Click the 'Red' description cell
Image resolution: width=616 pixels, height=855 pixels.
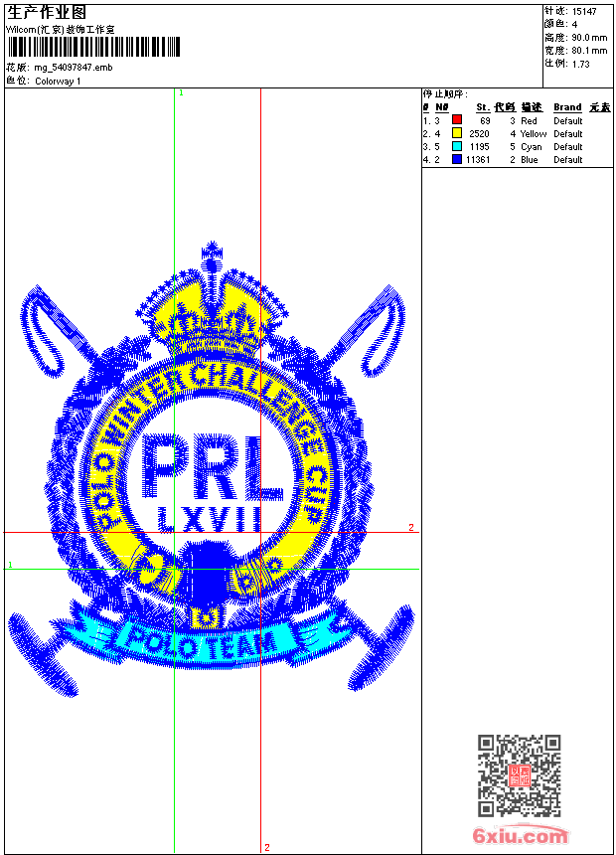click(529, 120)
